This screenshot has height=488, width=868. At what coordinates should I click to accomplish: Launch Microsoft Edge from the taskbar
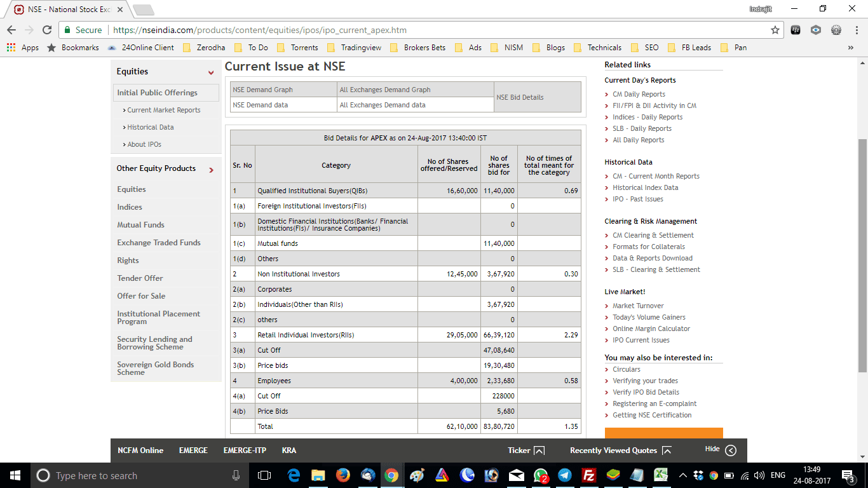pos(294,475)
